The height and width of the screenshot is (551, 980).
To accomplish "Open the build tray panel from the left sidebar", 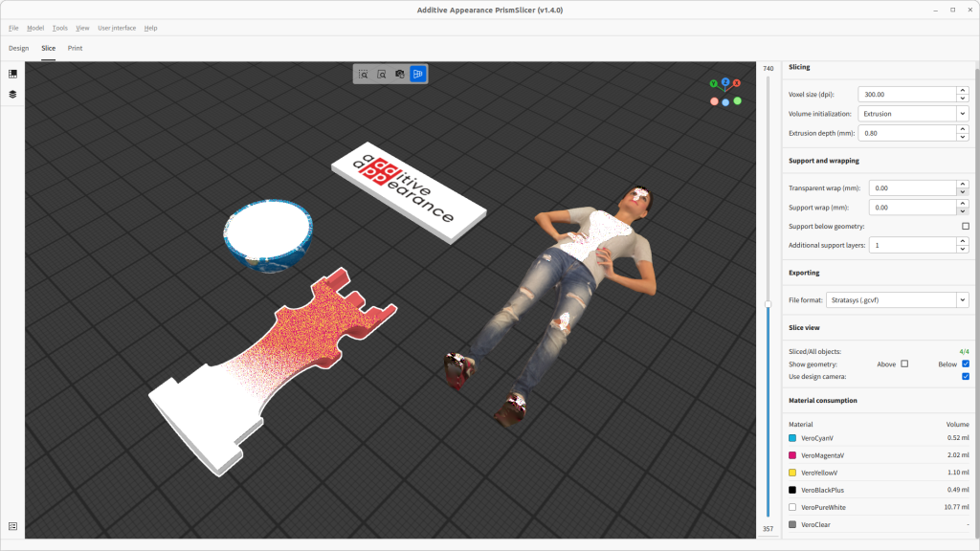I will (12, 72).
